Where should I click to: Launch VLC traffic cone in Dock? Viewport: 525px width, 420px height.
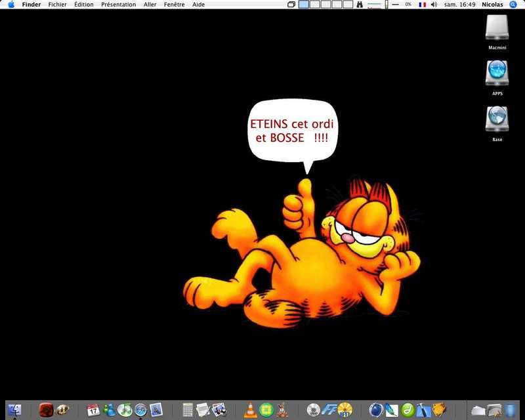tap(251, 410)
